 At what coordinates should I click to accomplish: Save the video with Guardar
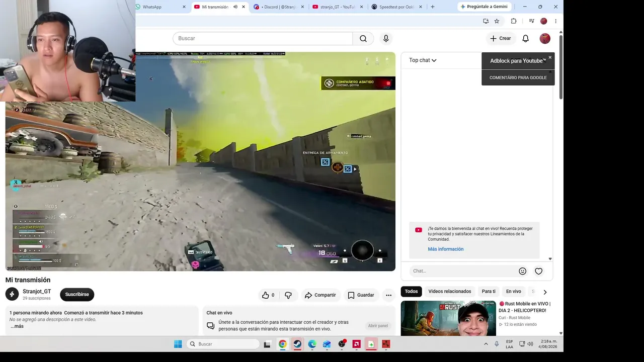point(361,295)
